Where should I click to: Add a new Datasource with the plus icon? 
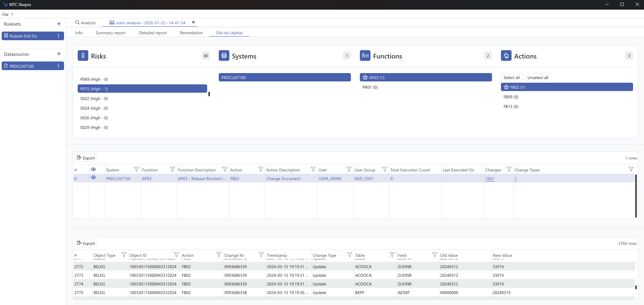[x=59, y=53]
